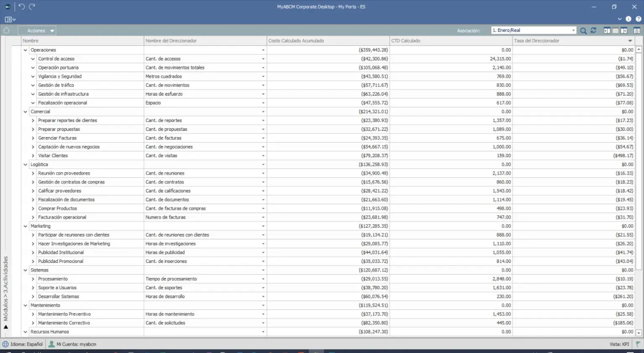Toggle the right panel layout icon
This screenshot has height=353, width=644.
(624, 31)
